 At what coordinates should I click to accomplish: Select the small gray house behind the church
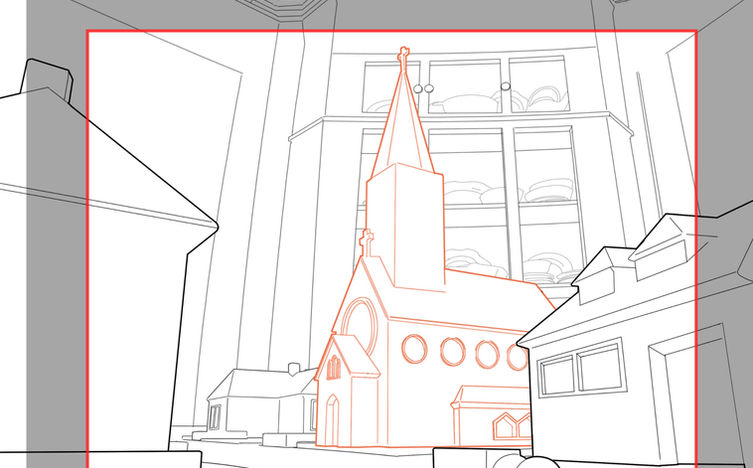pyautogui.click(x=263, y=401)
